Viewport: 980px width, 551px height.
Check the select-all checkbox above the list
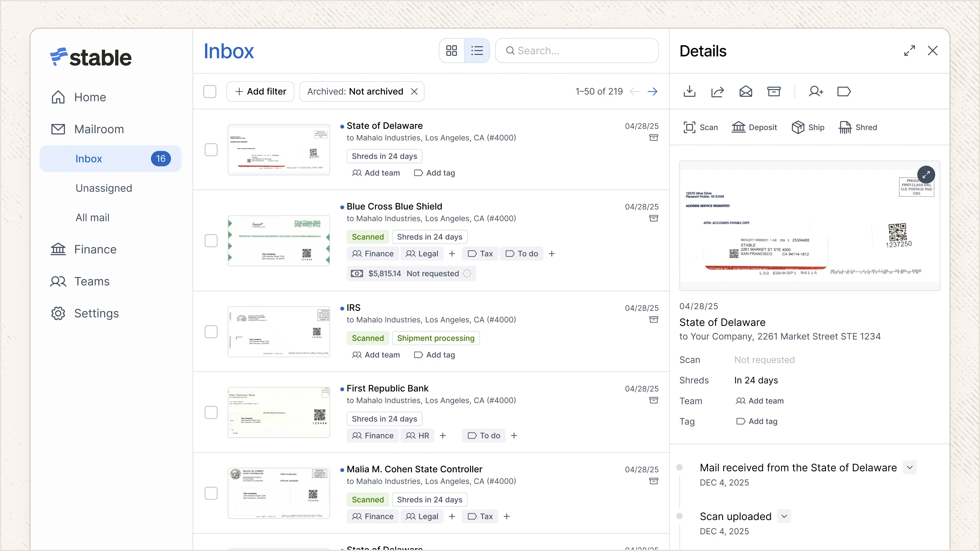click(209, 91)
